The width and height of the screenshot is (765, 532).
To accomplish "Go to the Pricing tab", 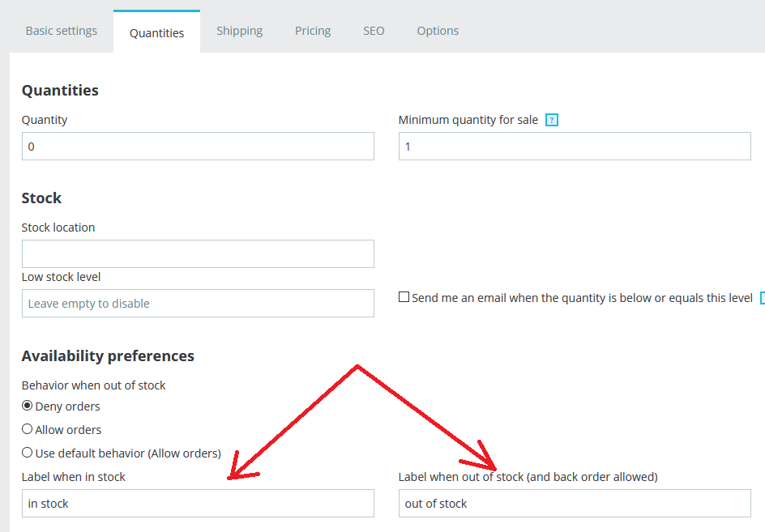I will click(x=313, y=31).
